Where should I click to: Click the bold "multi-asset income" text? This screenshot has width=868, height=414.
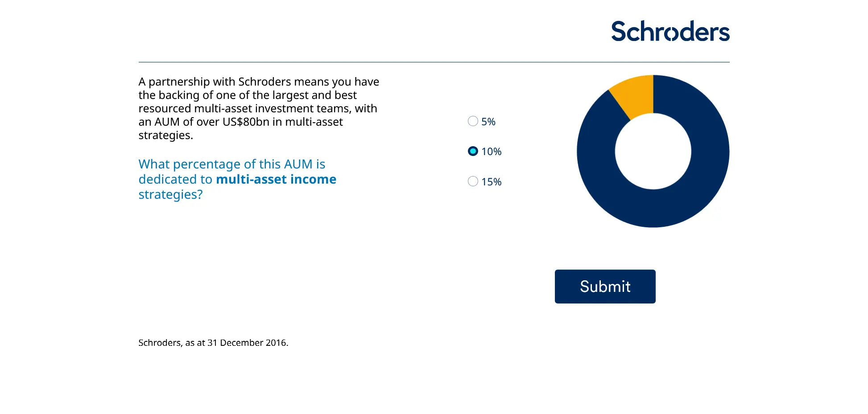[276, 179]
